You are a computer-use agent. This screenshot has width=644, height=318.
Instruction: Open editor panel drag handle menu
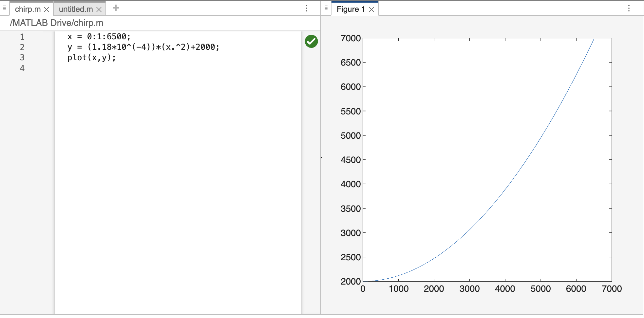[x=5, y=8]
